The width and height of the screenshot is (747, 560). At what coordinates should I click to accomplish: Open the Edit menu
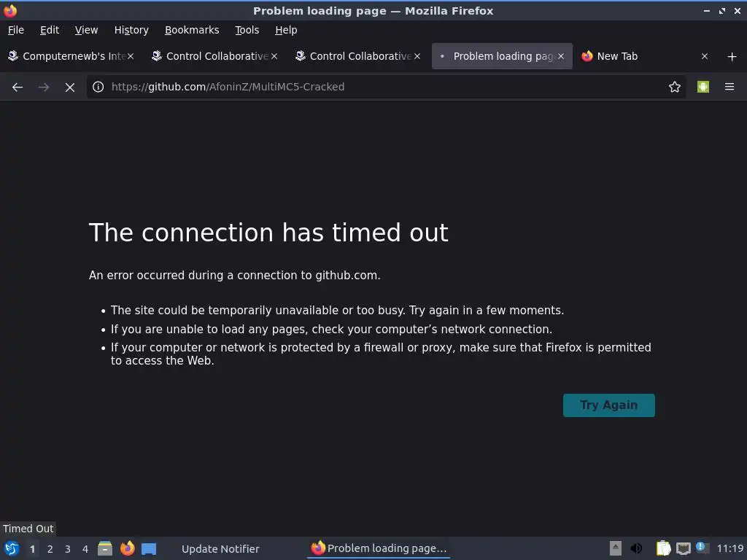coord(50,30)
